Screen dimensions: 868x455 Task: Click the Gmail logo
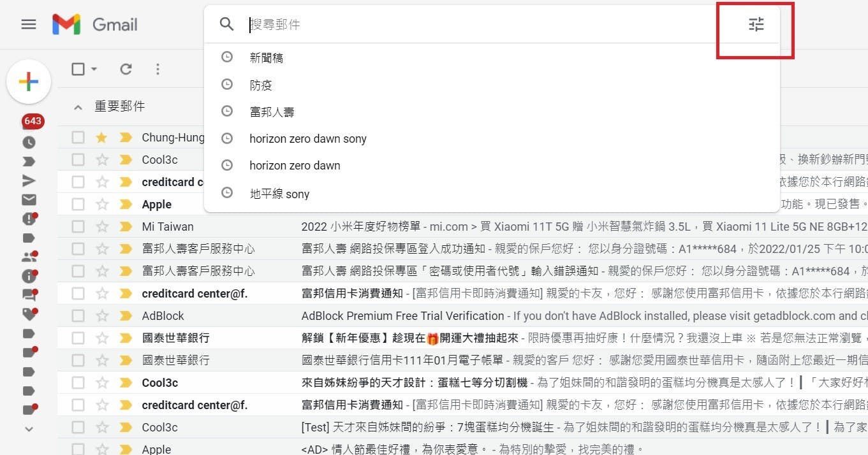(x=95, y=25)
